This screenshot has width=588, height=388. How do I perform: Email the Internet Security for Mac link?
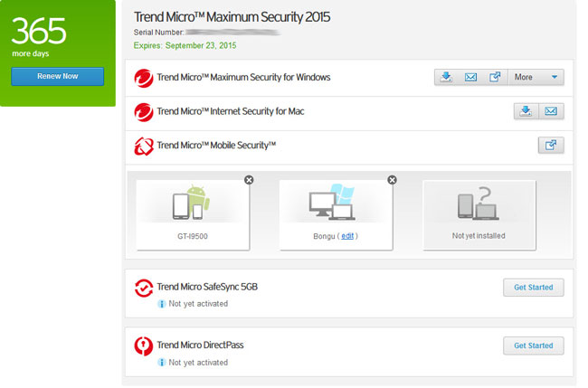(551, 111)
